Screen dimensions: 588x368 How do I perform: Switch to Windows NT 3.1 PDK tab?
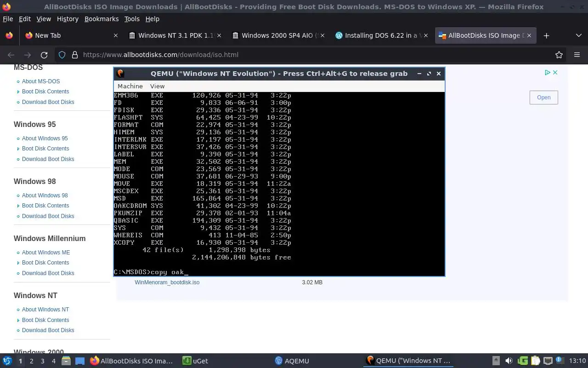tap(175, 35)
